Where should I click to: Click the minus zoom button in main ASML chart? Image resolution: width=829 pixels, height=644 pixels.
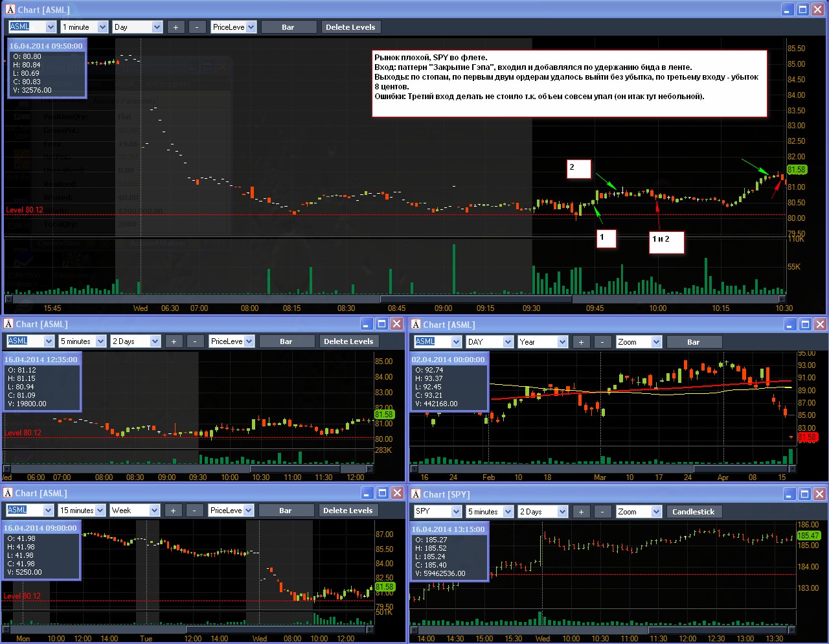pos(197,27)
